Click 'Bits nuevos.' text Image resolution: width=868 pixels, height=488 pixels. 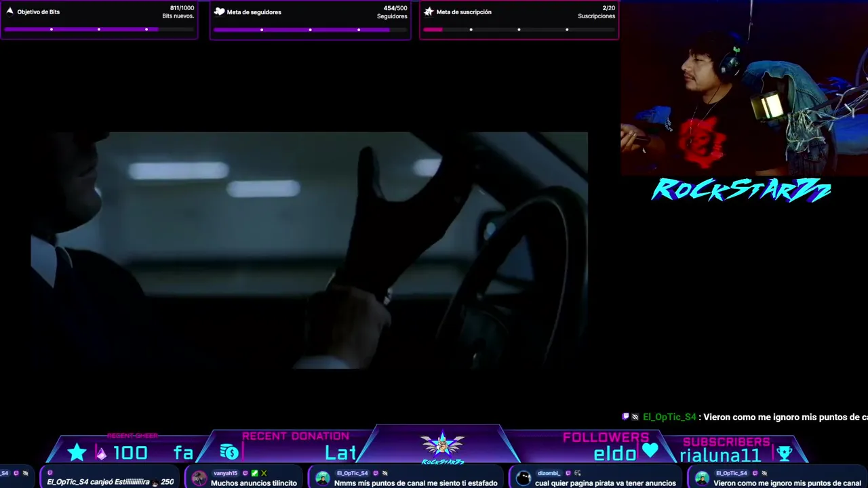(x=178, y=16)
